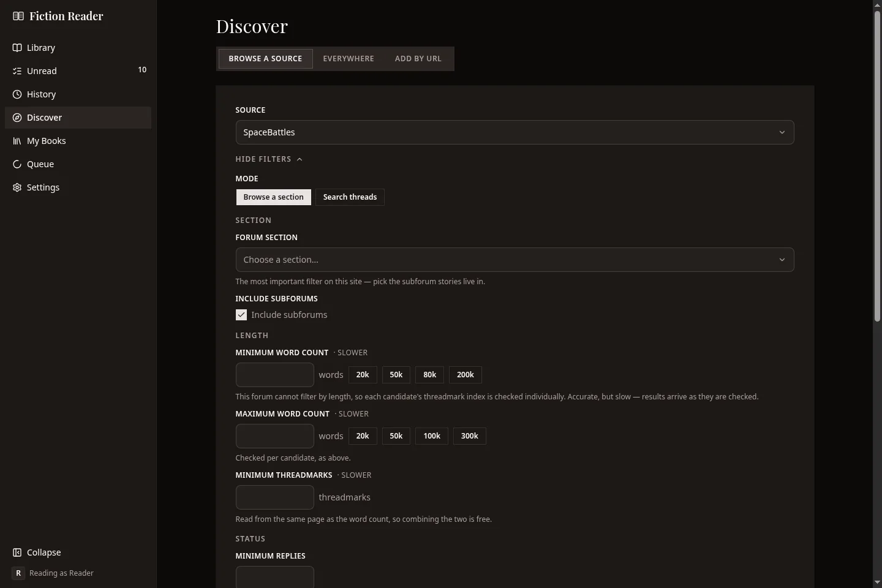The height and width of the screenshot is (588, 882).
Task: Click the Discover page heading
Action: tap(252, 26)
